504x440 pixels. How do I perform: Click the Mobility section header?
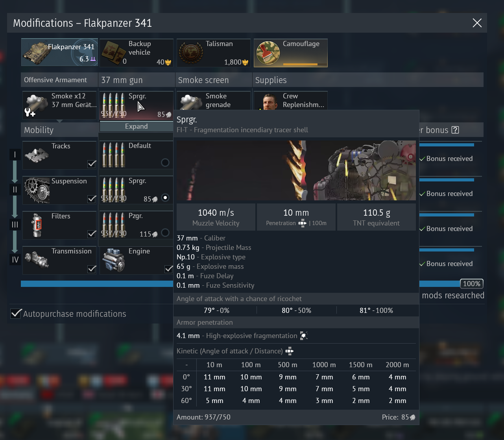pos(60,130)
